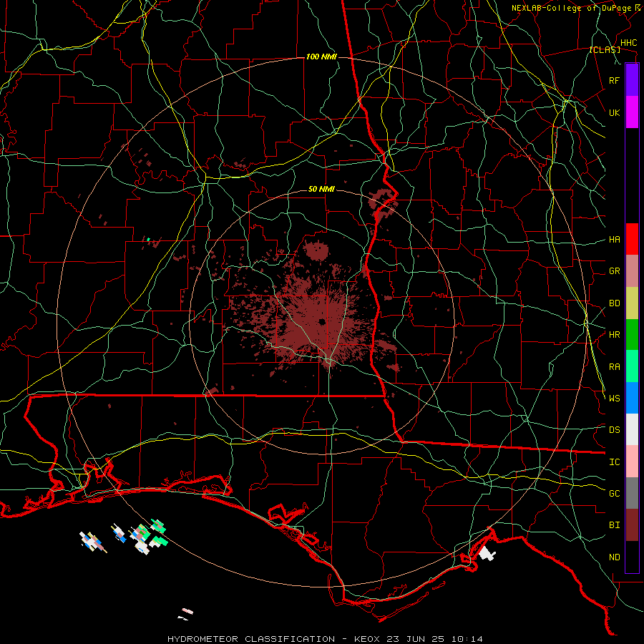Select the red HA legend swatch

632,239
